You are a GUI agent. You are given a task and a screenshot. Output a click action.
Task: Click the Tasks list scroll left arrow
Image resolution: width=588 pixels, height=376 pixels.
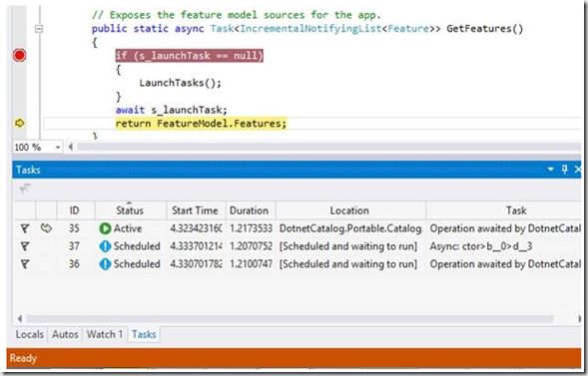[x=20, y=319]
